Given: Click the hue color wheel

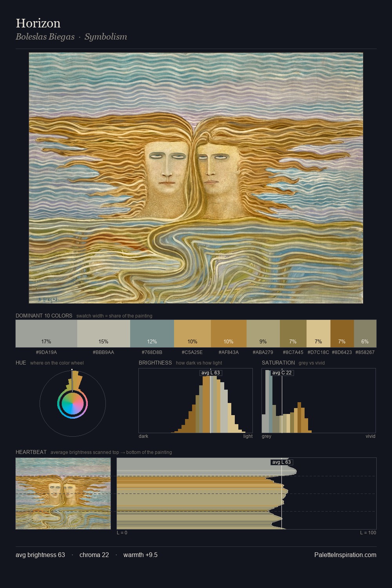Looking at the screenshot, I should [73, 403].
